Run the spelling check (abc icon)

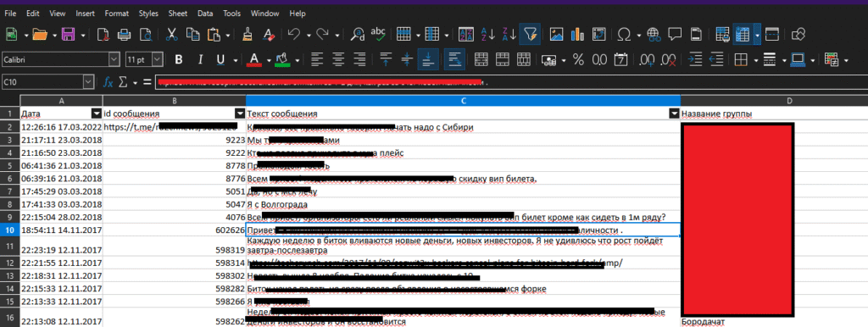click(x=379, y=34)
